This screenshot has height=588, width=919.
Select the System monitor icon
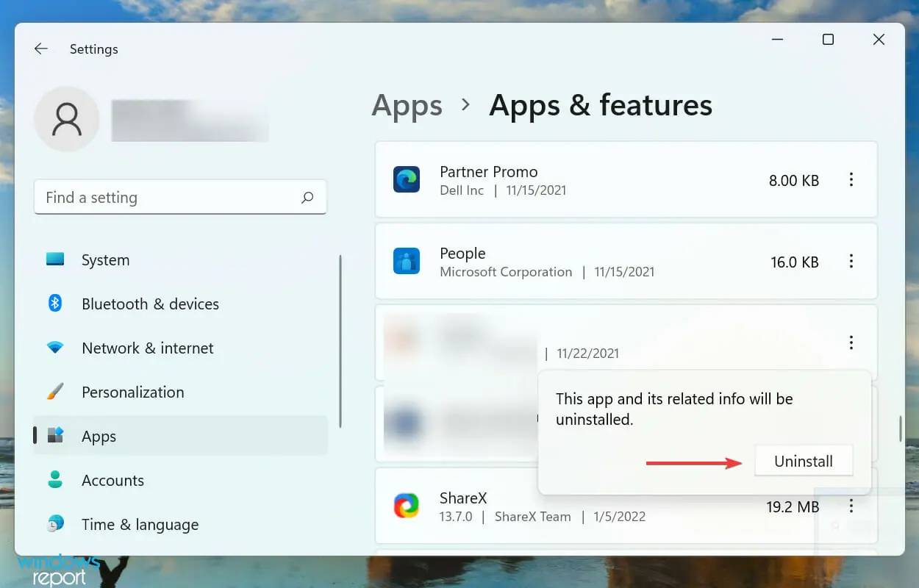(x=55, y=259)
